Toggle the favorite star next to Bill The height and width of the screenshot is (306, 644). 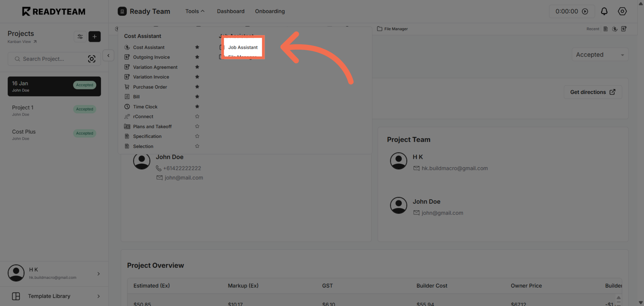197,96
